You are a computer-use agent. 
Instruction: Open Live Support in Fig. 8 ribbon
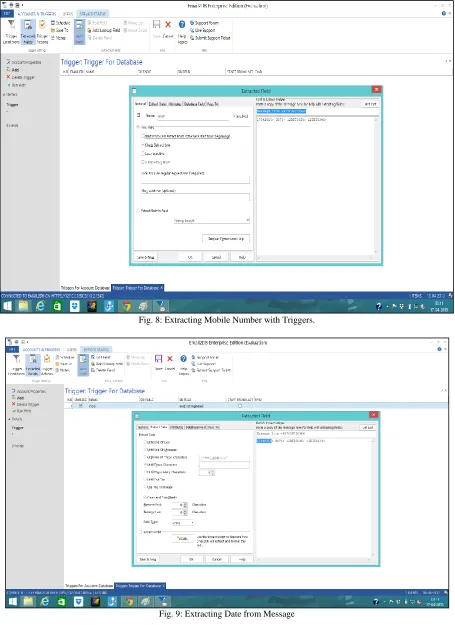202,30
